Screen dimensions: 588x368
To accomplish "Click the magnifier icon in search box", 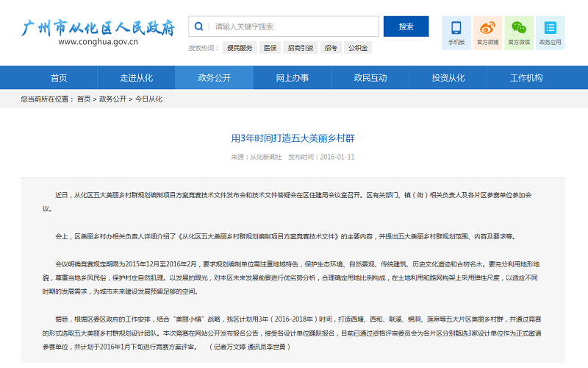I will click(x=199, y=26).
